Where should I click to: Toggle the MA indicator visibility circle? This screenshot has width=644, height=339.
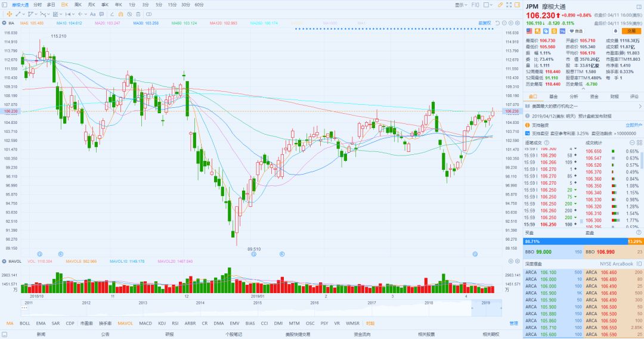click(4, 23)
